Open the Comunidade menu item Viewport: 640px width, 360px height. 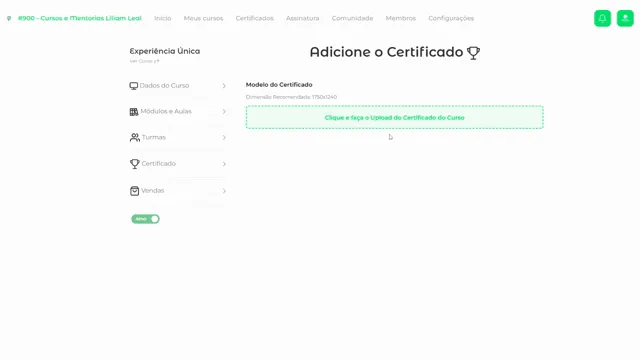click(352, 18)
